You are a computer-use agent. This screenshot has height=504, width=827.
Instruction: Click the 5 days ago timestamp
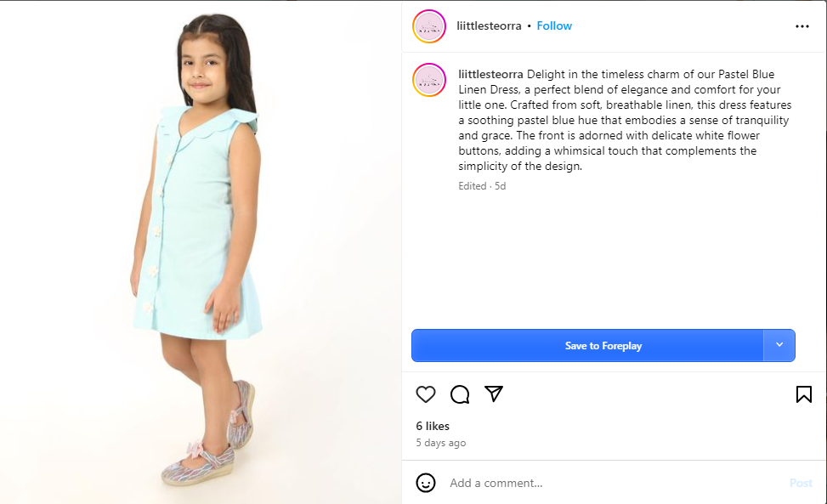pos(440,443)
